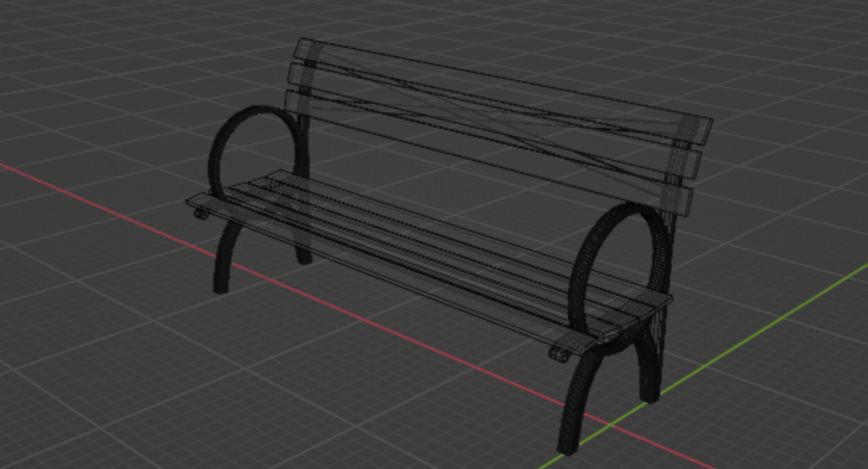Screen dimensions: 868x469
Task: Select the top backrest slat of the bench
Action: (x=503, y=92)
